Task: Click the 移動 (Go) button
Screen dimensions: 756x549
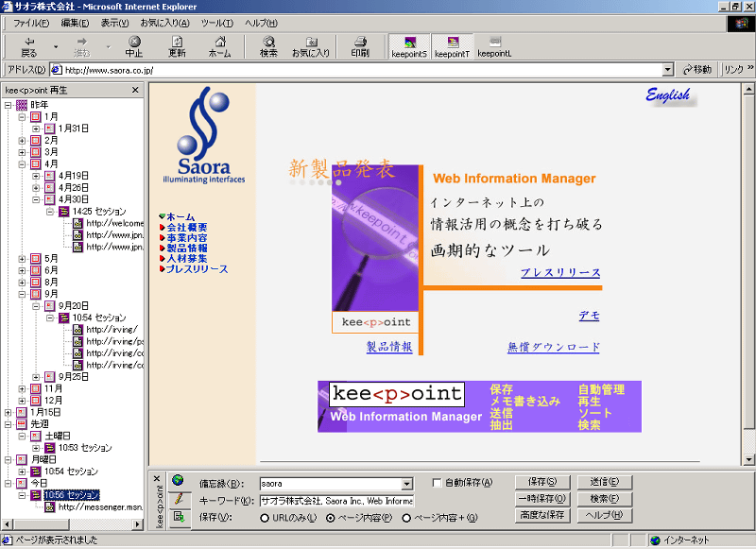Action: click(x=697, y=70)
